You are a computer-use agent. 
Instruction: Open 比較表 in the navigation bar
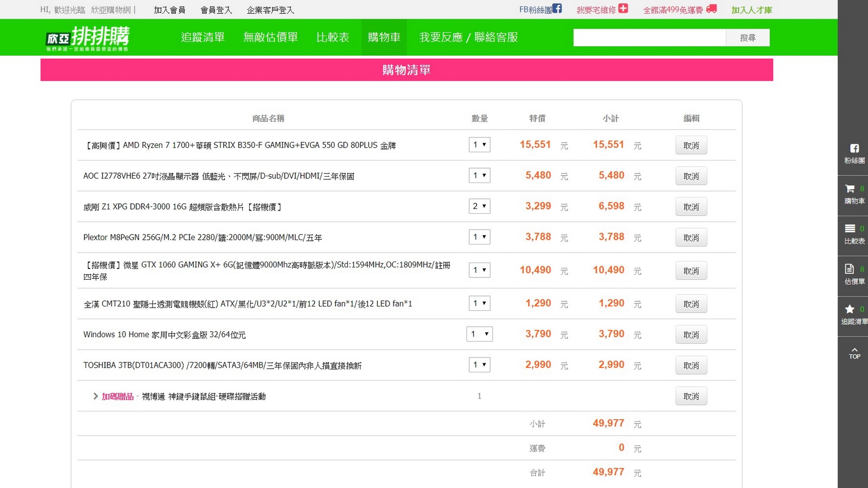click(x=333, y=37)
